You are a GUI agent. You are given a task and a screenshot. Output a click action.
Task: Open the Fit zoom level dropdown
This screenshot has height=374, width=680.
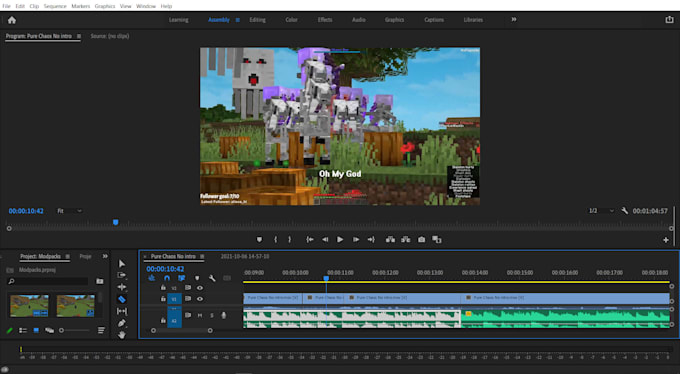coord(69,211)
